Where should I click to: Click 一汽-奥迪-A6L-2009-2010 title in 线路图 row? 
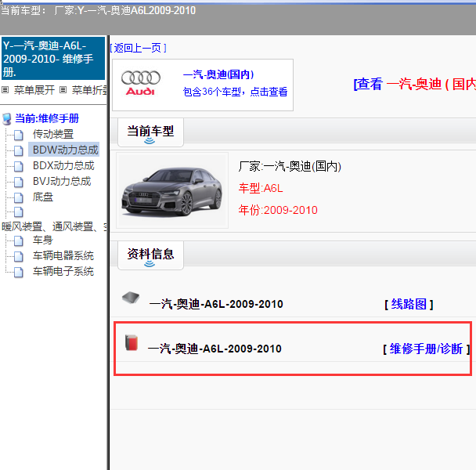point(216,304)
